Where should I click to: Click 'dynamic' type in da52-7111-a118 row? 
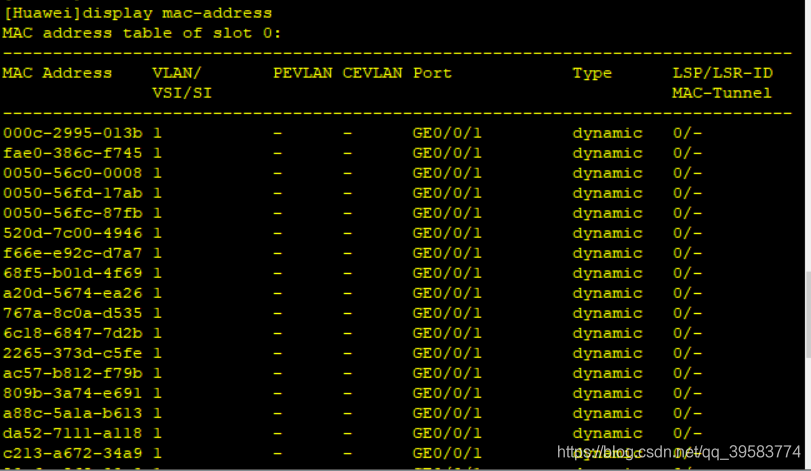[608, 434]
